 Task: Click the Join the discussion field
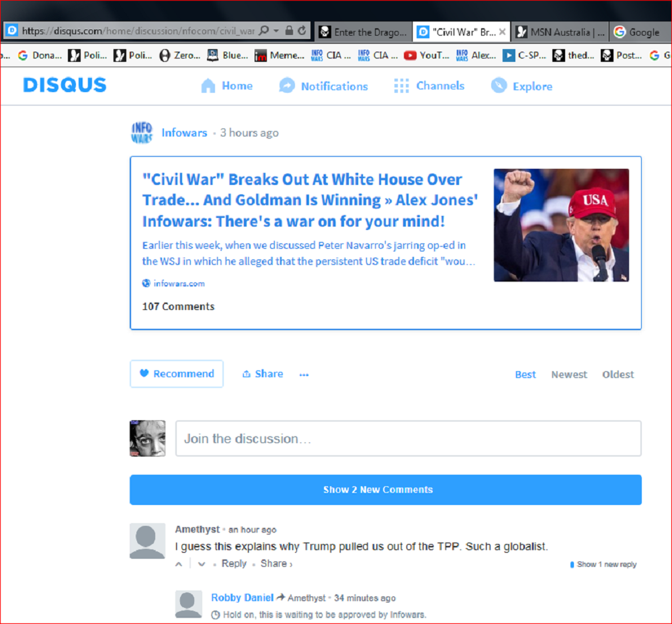pyautogui.click(x=408, y=438)
